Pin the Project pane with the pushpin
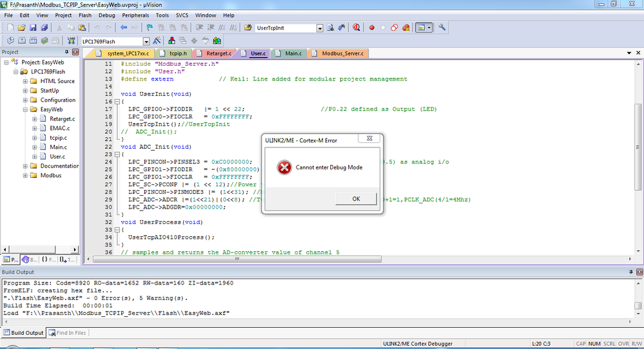 [x=66, y=52]
